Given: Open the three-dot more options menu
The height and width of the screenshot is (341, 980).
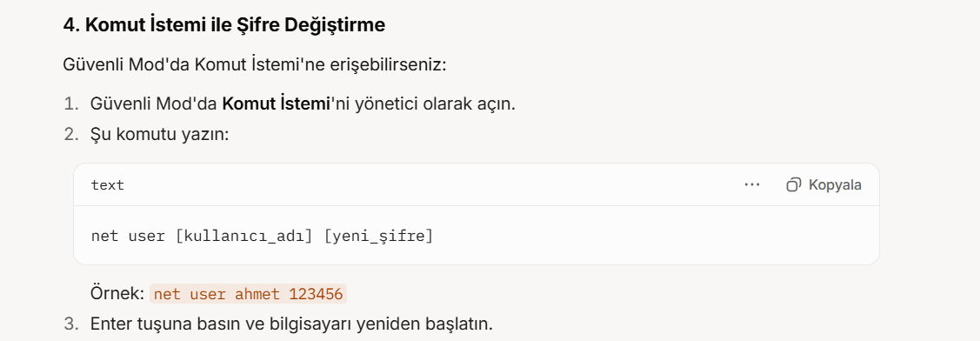Looking at the screenshot, I should 752,184.
